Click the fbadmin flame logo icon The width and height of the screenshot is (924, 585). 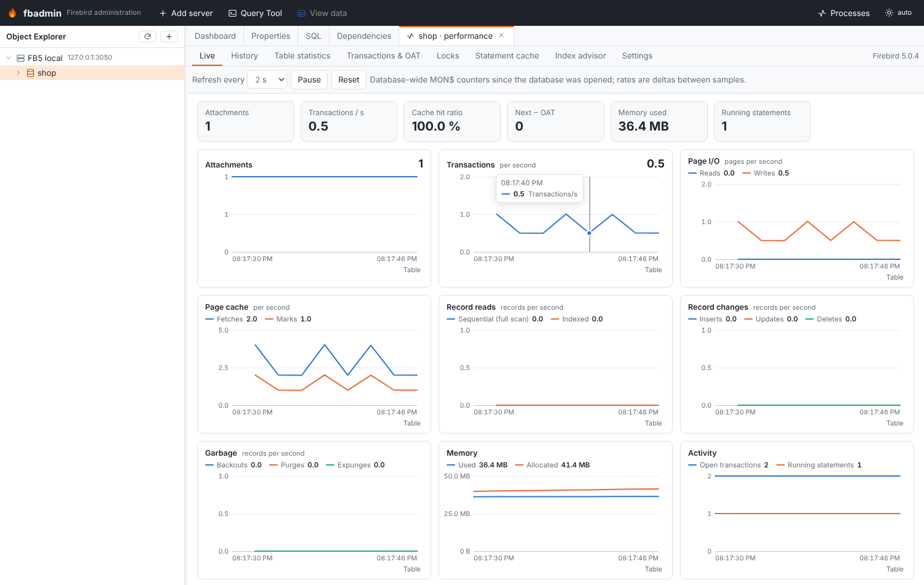tap(12, 13)
